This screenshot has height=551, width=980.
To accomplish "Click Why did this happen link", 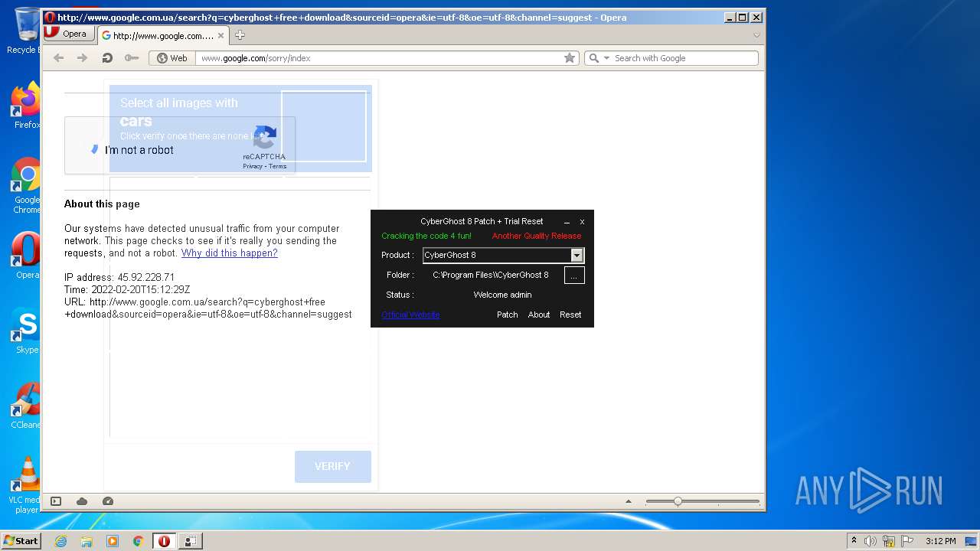I will coord(229,253).
